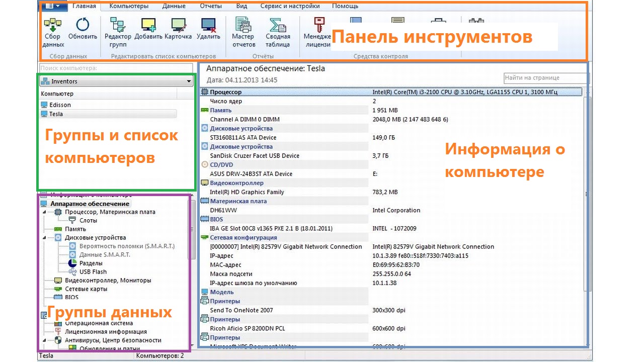The width and height of the screenshot is (644, 362).
Task: Click the CD/DVD disc icon in info panel
Action: [x=204, y=164]
